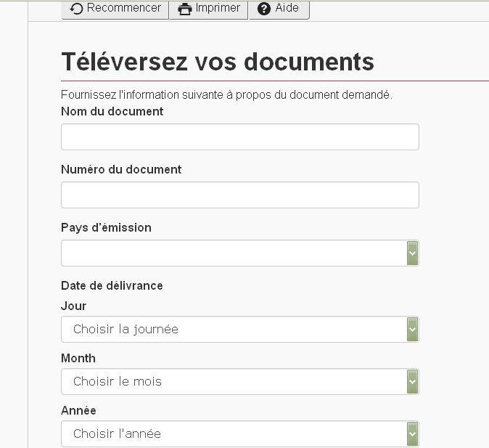This screenshot has width=489, height=448.
Task: Focus the Nom du document field
Action: (x=240, y=137)
